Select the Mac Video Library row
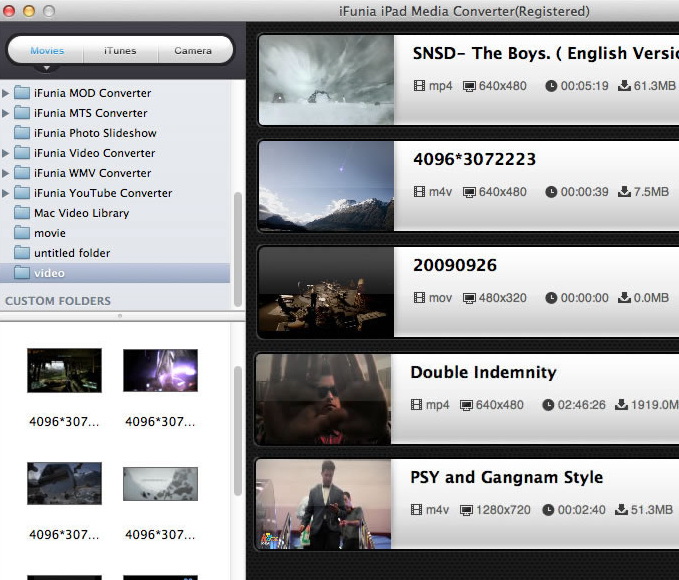Image resolution: width=679 pixels, height=580 pixels. click(115, 213)
